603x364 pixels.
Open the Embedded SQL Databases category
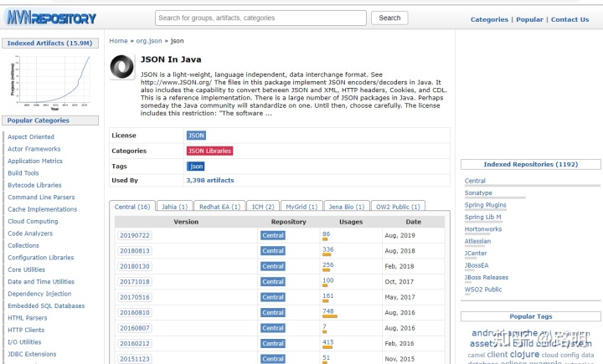[46, 305]
